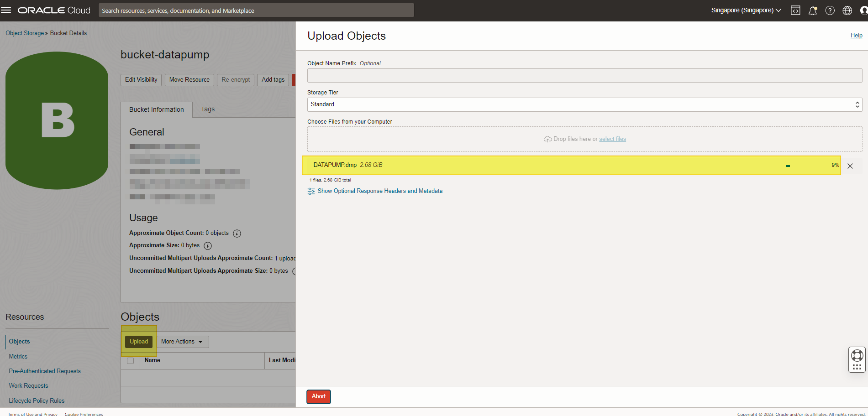Remove DATAPUMP.dmp with the X icon
Viewport: 868px width, 416px height.
(x=850, y=166)
